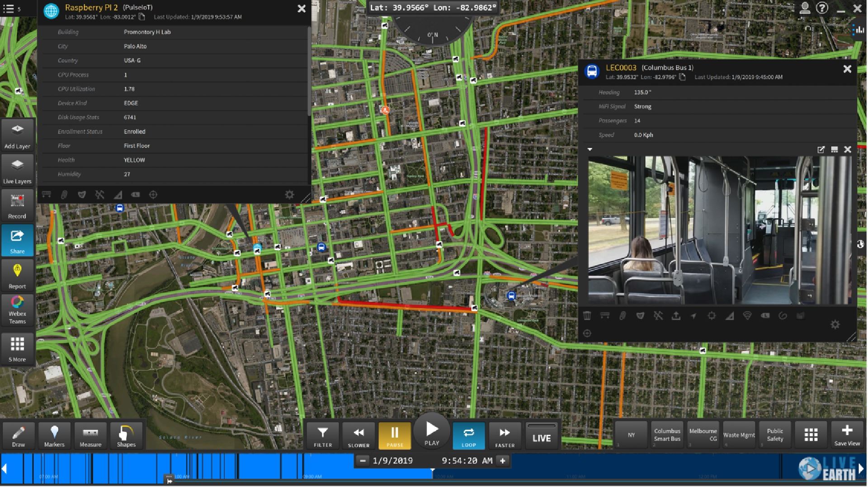Speed up playback with Faster

point(505,436)
